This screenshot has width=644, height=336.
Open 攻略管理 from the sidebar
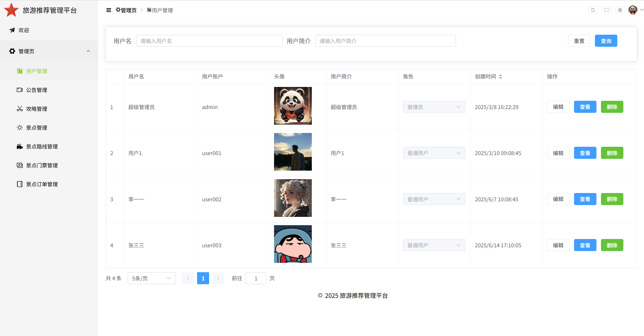(36, 109)
